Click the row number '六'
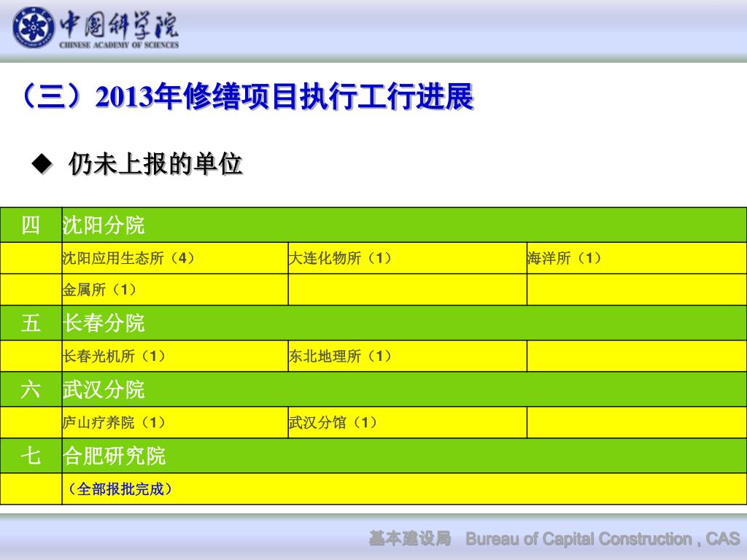Screen dimensions: 747x560 point(31,389)
